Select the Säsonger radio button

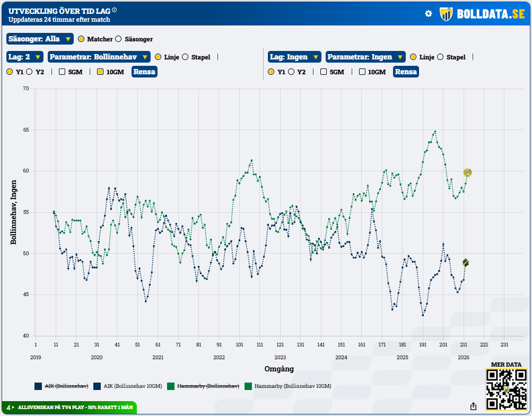tap(118, 39)
